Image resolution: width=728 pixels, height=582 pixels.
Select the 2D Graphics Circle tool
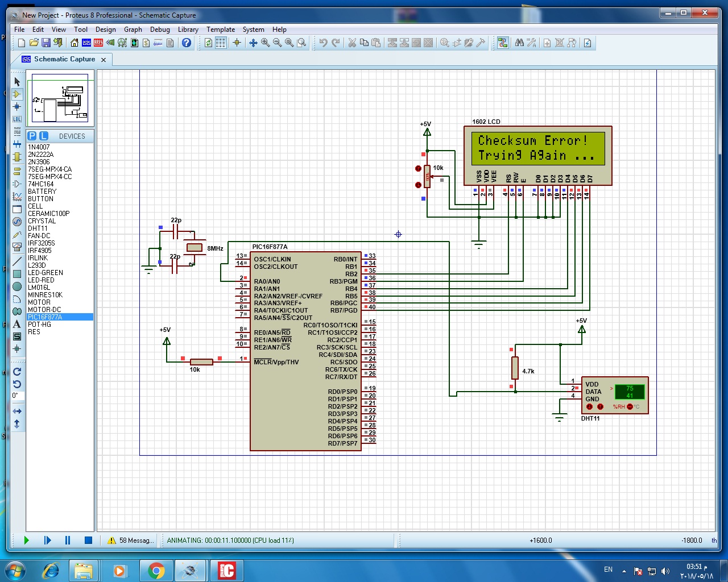17,286
